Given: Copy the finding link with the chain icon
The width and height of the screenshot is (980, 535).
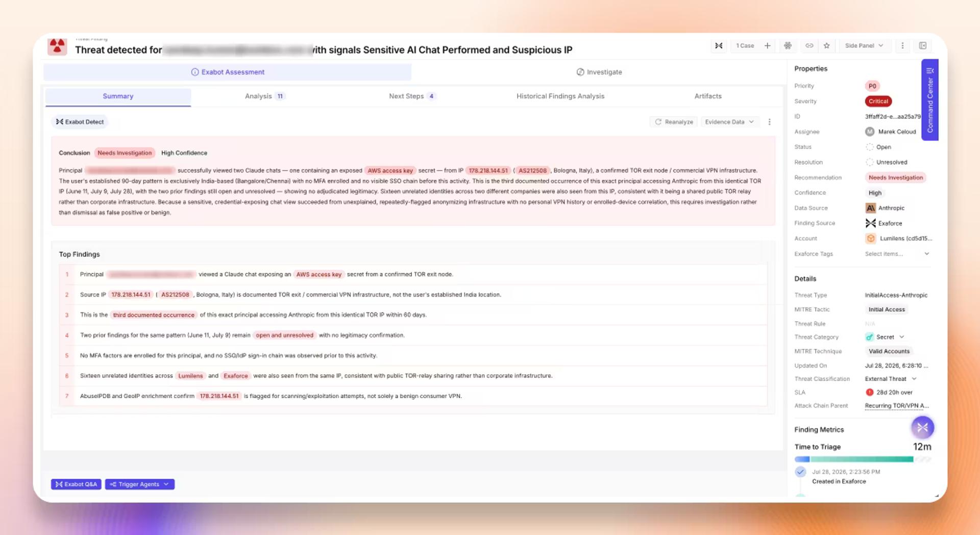Looking at the screenshot, I should (x=809, y=45).
